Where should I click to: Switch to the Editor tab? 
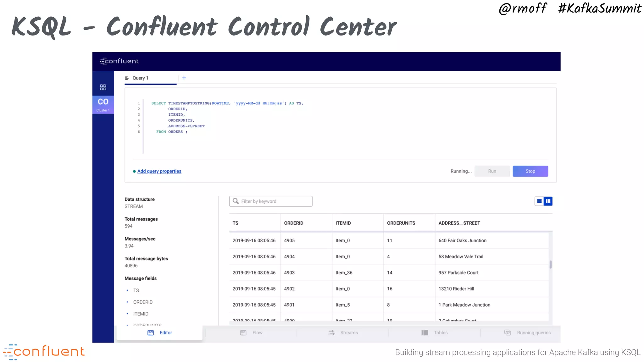[160, 333]
